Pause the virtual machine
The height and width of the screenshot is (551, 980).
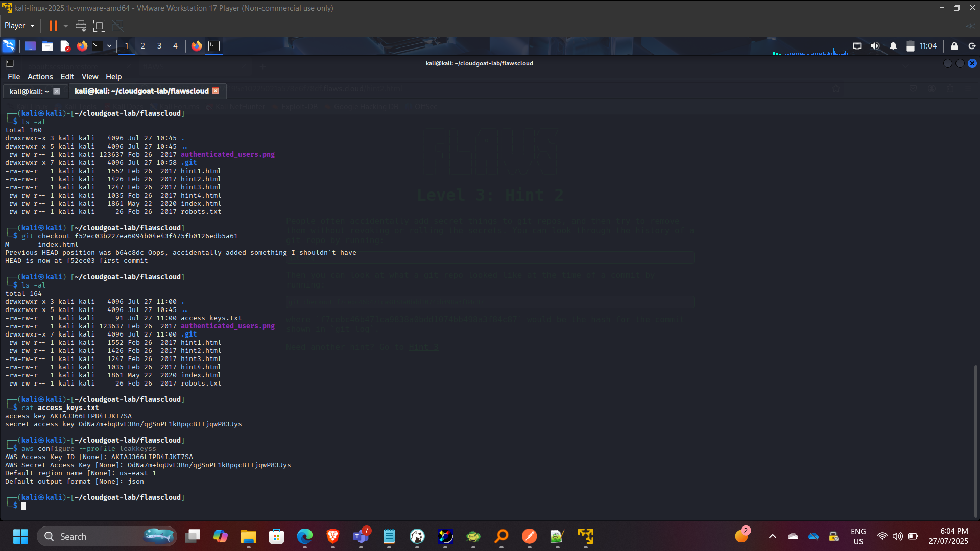tap(53, 26)
